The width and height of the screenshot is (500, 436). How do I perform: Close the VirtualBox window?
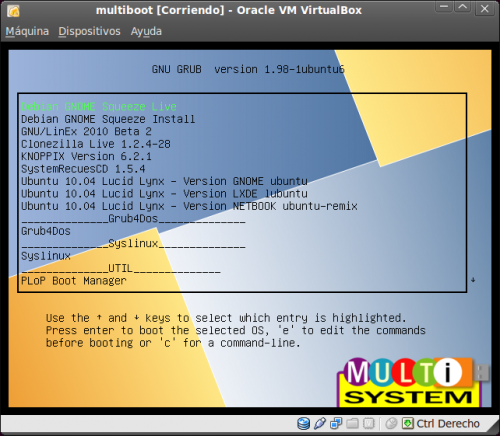coord(484,8)
